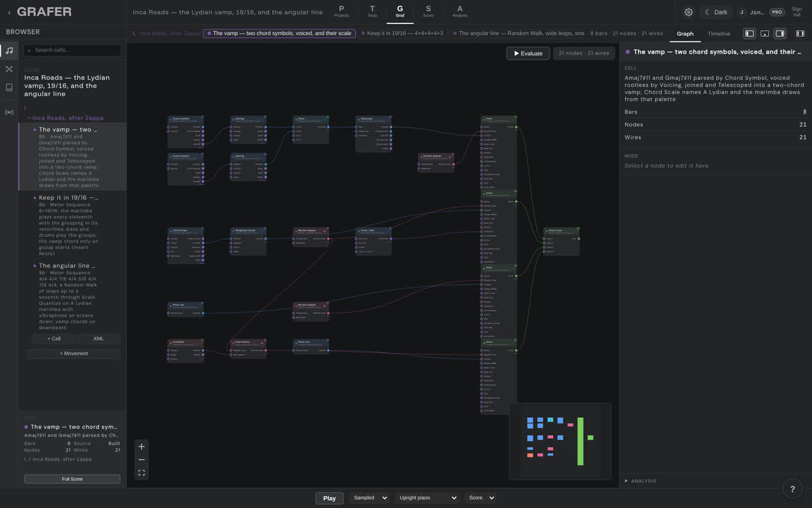Click the XML export button
The height and width of the screenshot is (508, 812).
98,338
